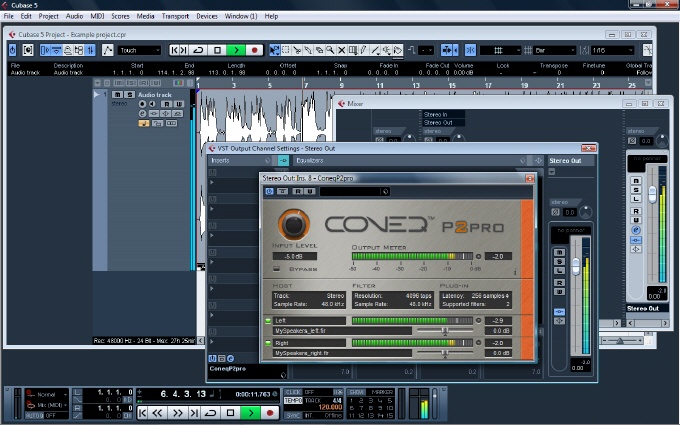Enable the ConEQ Bypass checkbox
The image size is (680, 425).
pos(277,269)
